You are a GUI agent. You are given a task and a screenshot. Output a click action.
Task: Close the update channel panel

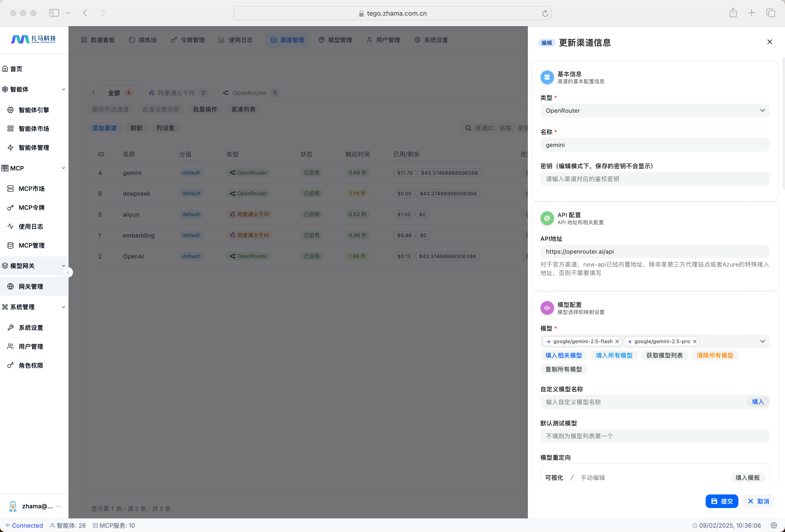(x=769, y=42)
